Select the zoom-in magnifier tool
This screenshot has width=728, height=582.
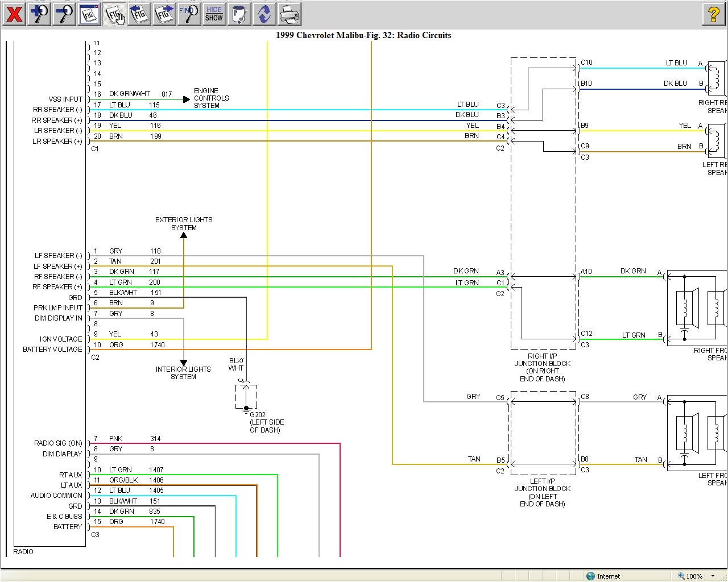pyautogui.click(x=39, y=14)
